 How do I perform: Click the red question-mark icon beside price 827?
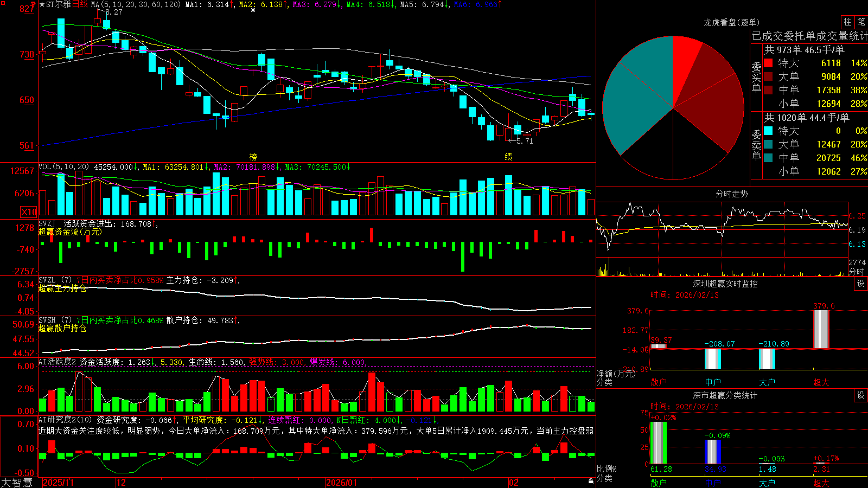click(34, 5)
